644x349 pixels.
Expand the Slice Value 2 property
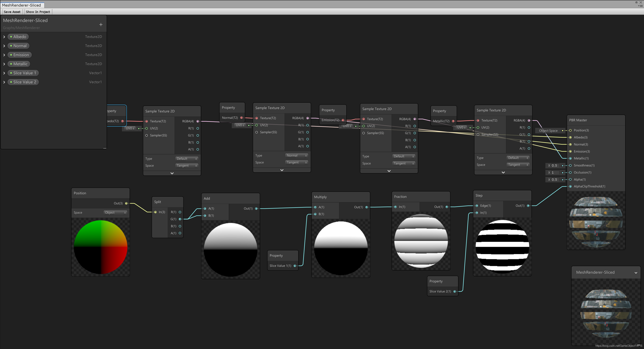[4, 82]
